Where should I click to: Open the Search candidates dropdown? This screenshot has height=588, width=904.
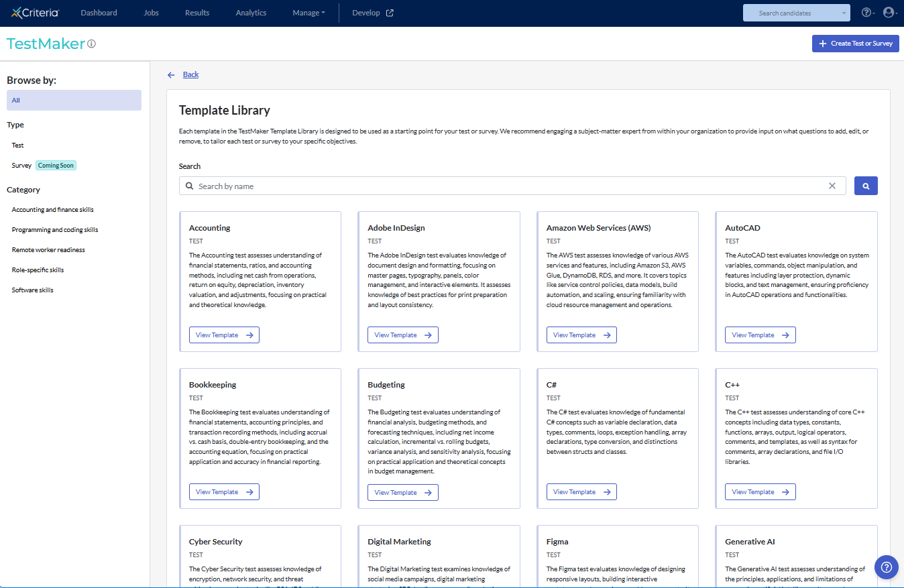coord(797,13)
